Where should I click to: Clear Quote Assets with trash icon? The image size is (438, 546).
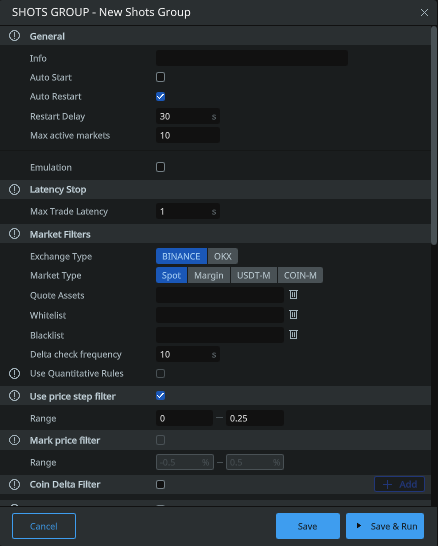click(x=294, y=295)
